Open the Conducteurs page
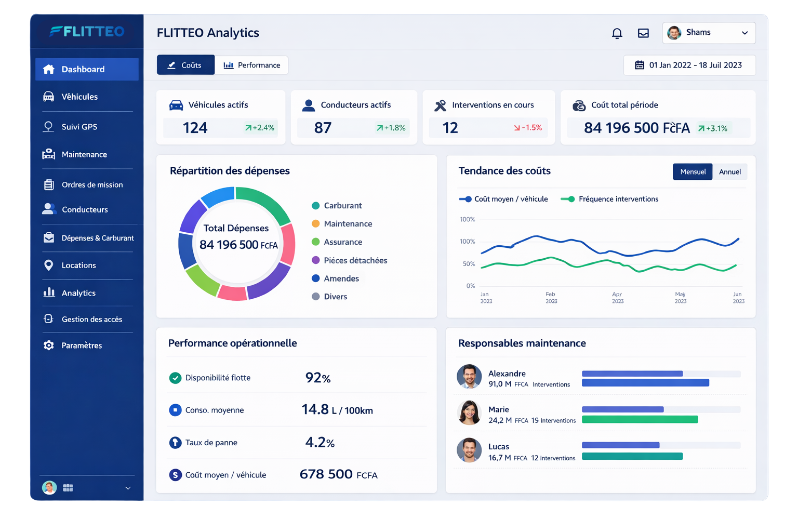Viewport: 798px width, 532px height. click(87, 209)
